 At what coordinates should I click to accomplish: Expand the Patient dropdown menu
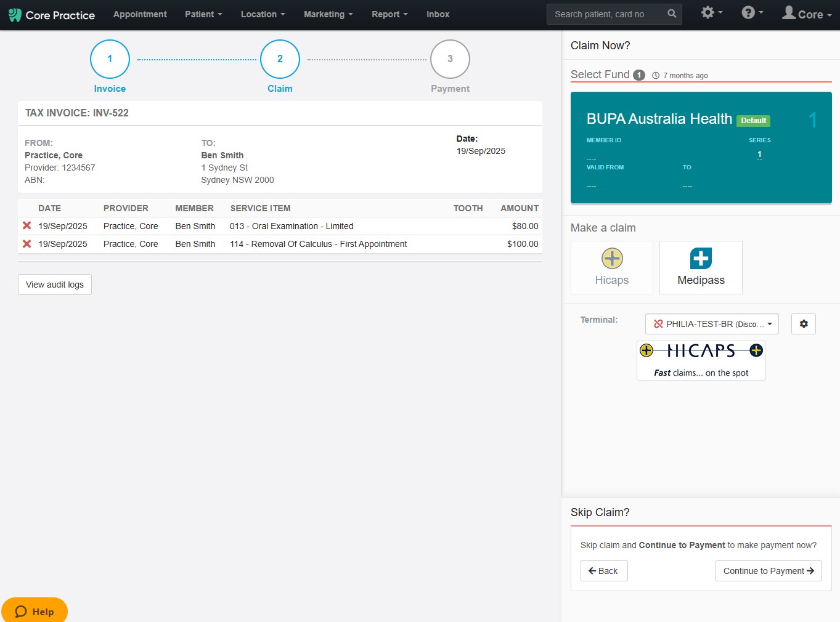coord(203,14)
